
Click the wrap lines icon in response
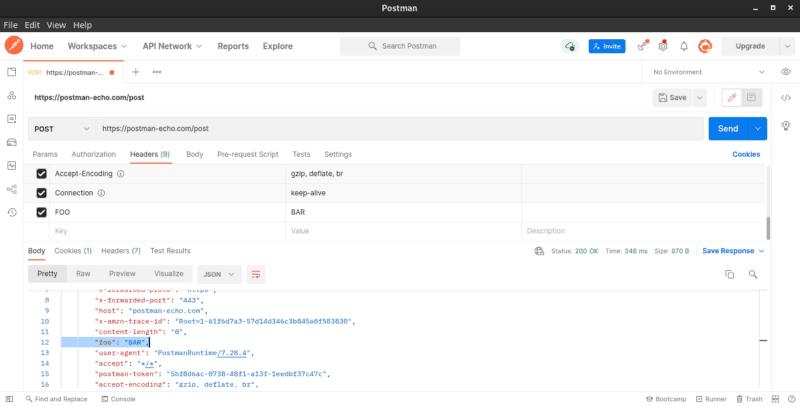coord(256,274)
